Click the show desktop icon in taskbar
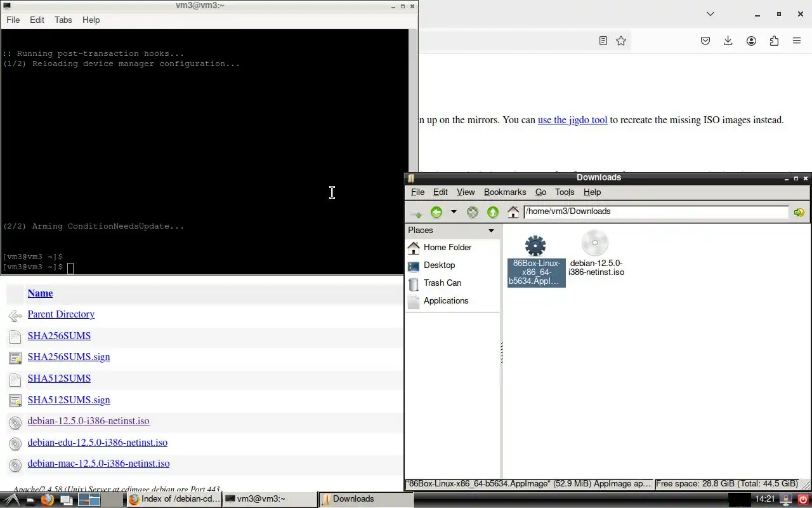This screenshot has width=812, height=508. tap(66, 500)
